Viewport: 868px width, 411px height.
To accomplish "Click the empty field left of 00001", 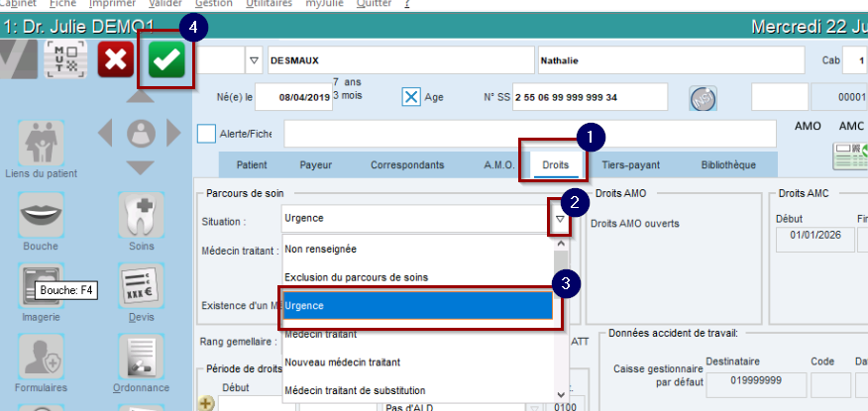I will click(780, 97).
